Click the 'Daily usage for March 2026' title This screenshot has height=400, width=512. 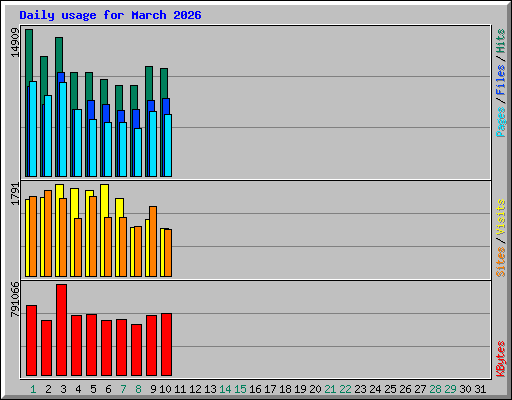click(110, 15)
